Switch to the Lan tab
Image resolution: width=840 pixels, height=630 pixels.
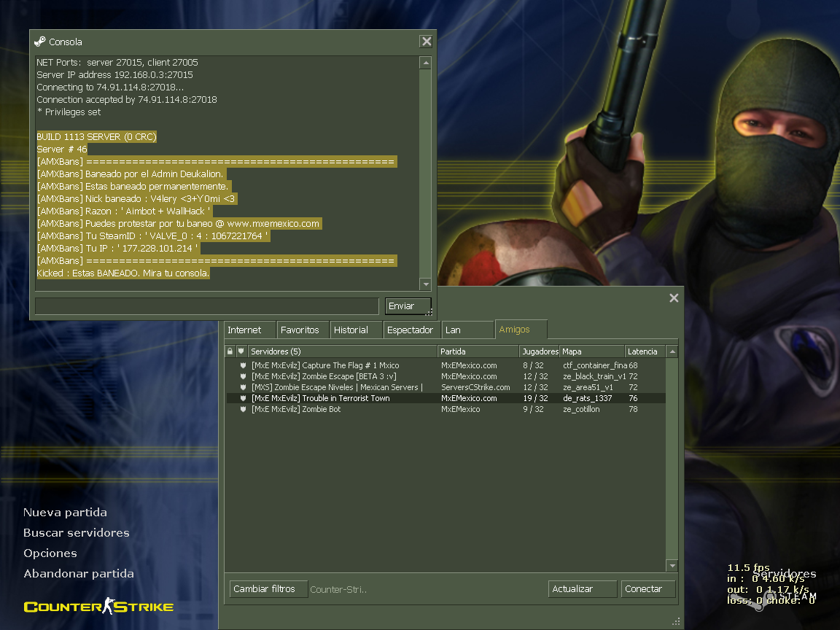tap(467, 330)
